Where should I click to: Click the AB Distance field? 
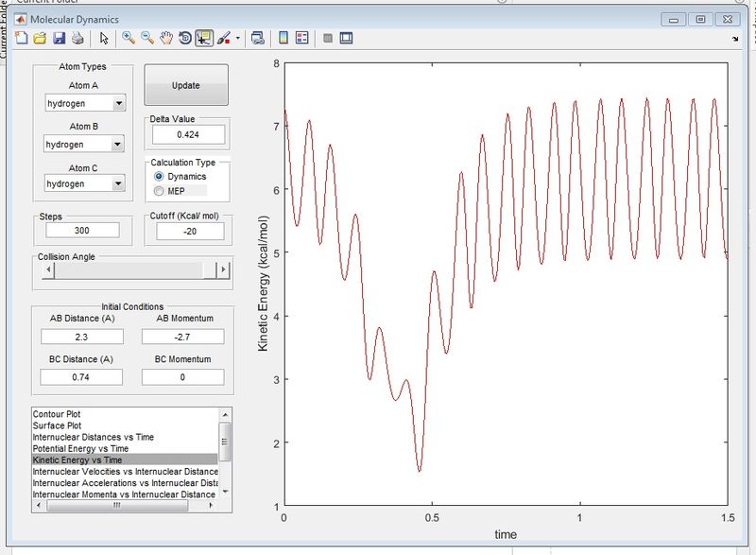82,337
